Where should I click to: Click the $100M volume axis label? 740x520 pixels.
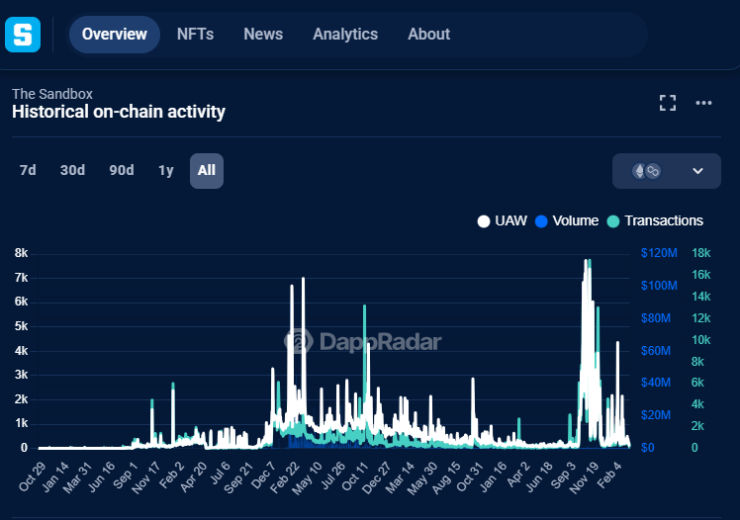pos(659,285)
